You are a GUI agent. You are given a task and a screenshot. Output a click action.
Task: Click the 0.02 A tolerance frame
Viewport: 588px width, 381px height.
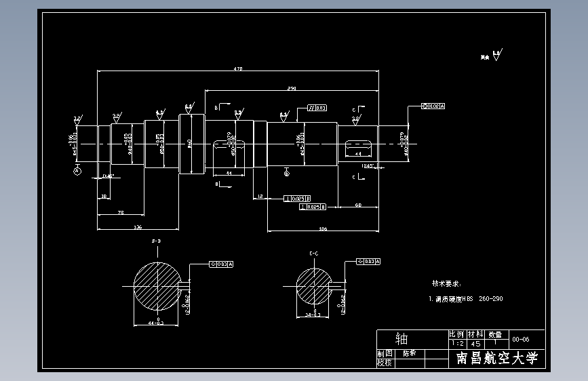coord(433,106)
